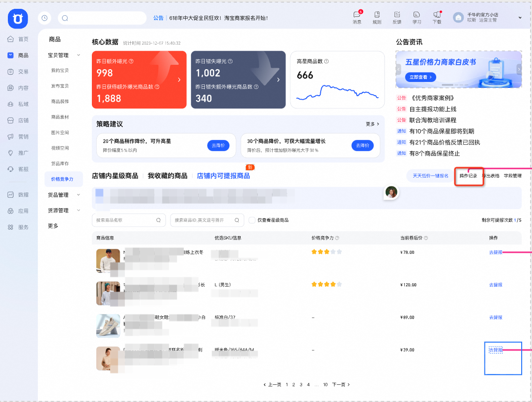Expand the account dropdown arrow
The height and width of the screenshot is (402, 532).
pyautogui.click(x=520, y=18)
